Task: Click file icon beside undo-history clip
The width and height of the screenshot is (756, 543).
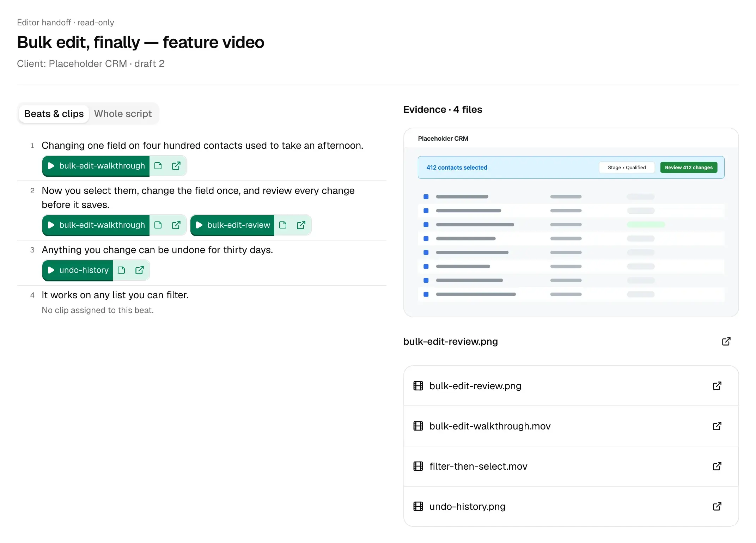Action: 121,270
